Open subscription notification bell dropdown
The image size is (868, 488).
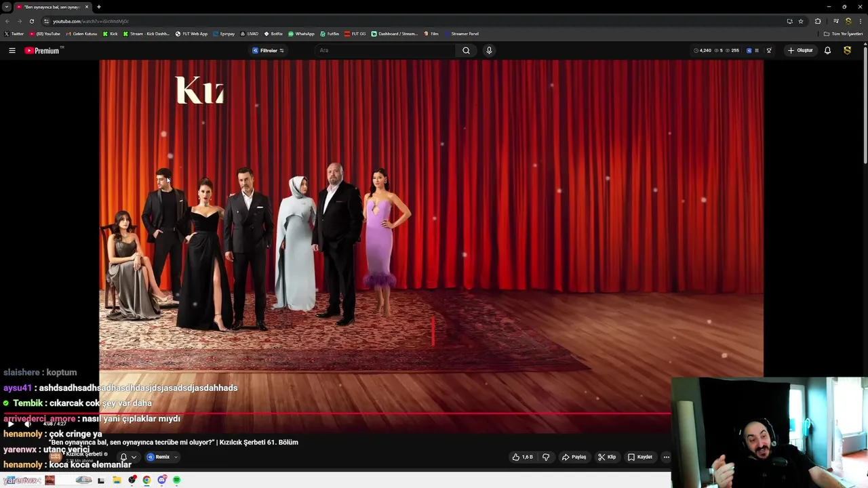[x=128, y=457]
